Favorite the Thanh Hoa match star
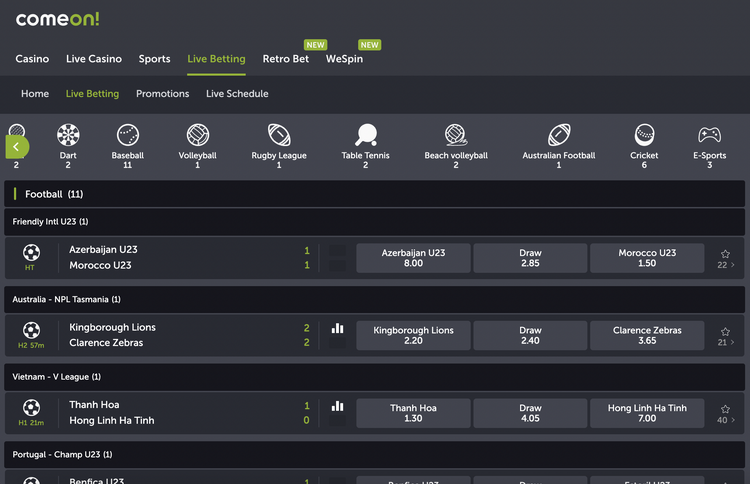 [725, 409]
